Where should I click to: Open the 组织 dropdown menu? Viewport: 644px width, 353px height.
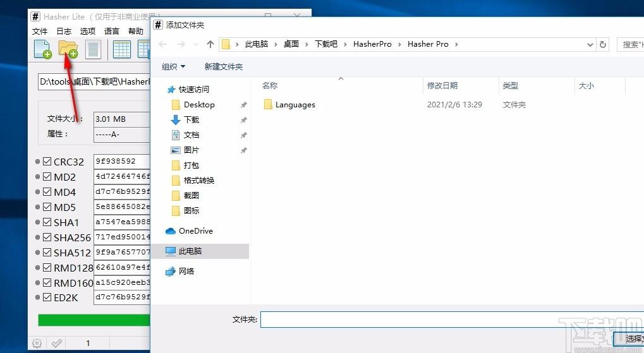(x=173, y=66)
